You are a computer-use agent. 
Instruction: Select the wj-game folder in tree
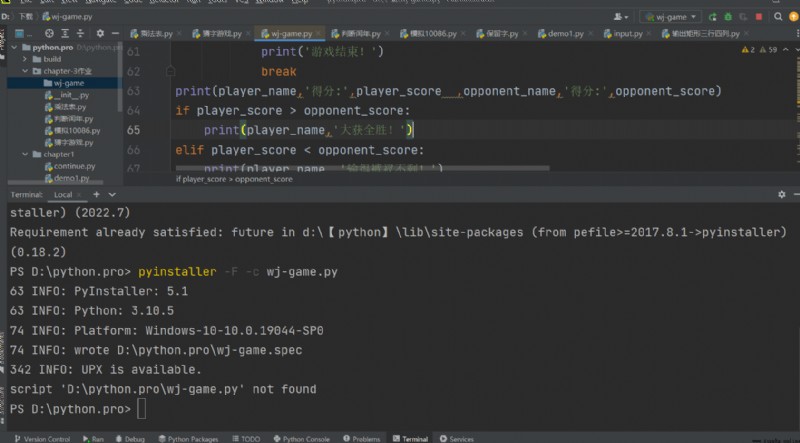(x=64, y=83)
